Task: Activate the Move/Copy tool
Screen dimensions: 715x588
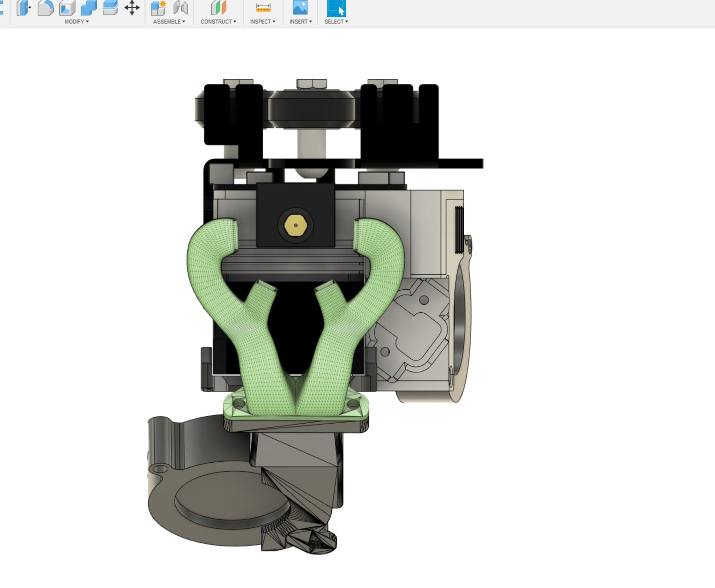Action: click(x=132, y=8)
